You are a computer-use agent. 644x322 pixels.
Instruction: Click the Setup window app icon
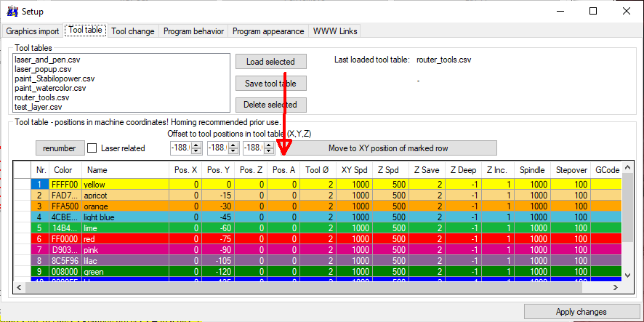12,11
